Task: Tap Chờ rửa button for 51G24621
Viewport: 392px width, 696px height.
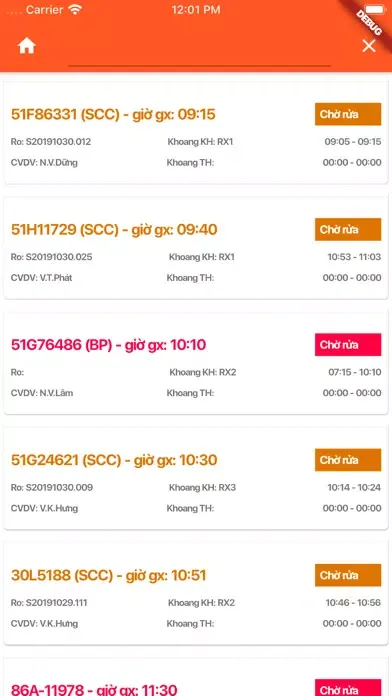Action: (x=348, y=460)
